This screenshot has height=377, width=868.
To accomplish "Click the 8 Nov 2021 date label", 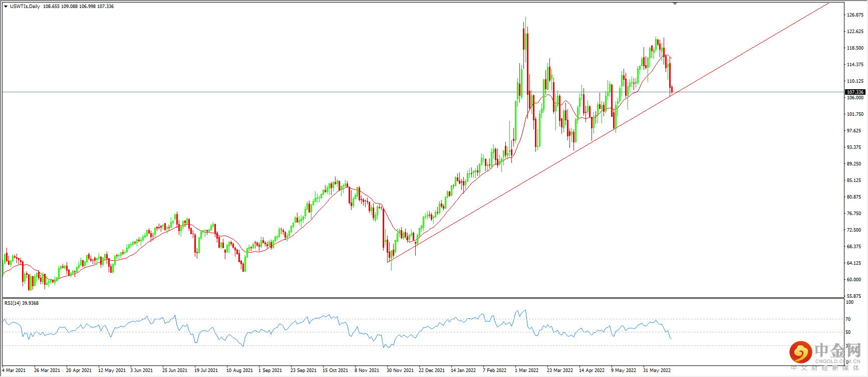I will [x=367, y=370].
